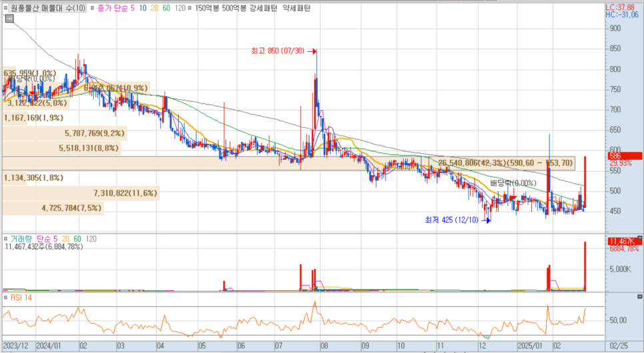Click the 6884.78% volume change value
This screenshot has height=353, width=644.
(x=624, y=248)
